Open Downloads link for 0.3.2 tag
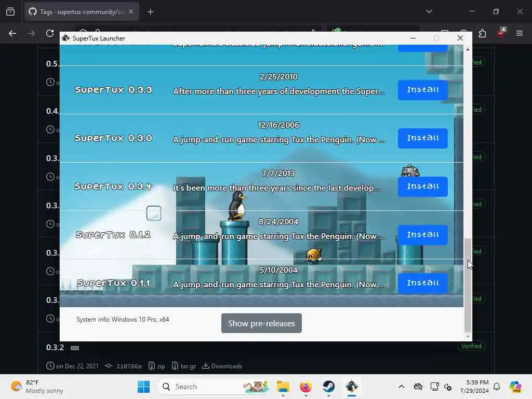Viewport: 532px width, 399px height. 222,366
